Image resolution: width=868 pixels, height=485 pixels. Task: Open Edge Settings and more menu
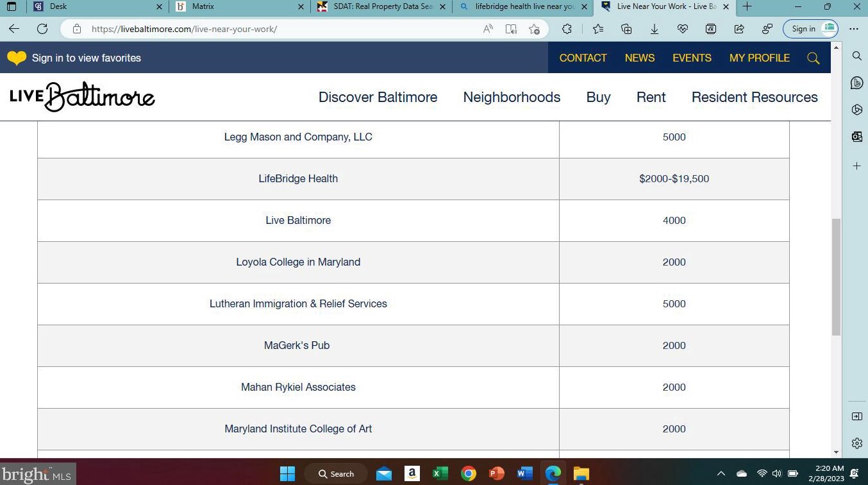point(854,29)
